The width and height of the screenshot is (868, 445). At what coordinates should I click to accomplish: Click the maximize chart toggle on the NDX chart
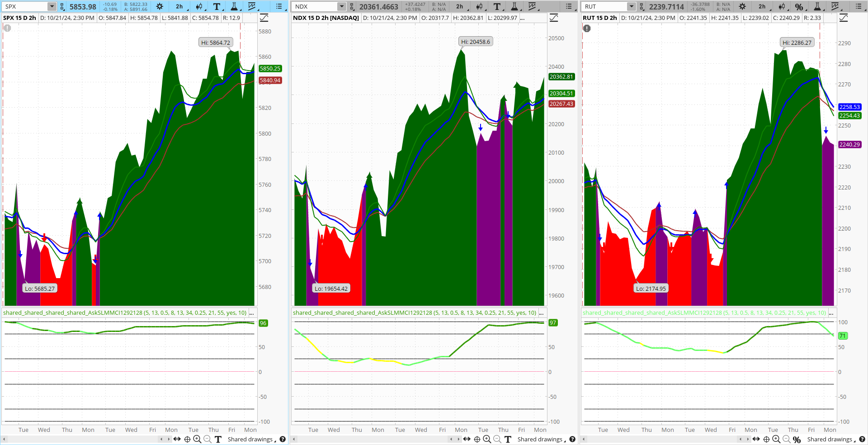554,18
